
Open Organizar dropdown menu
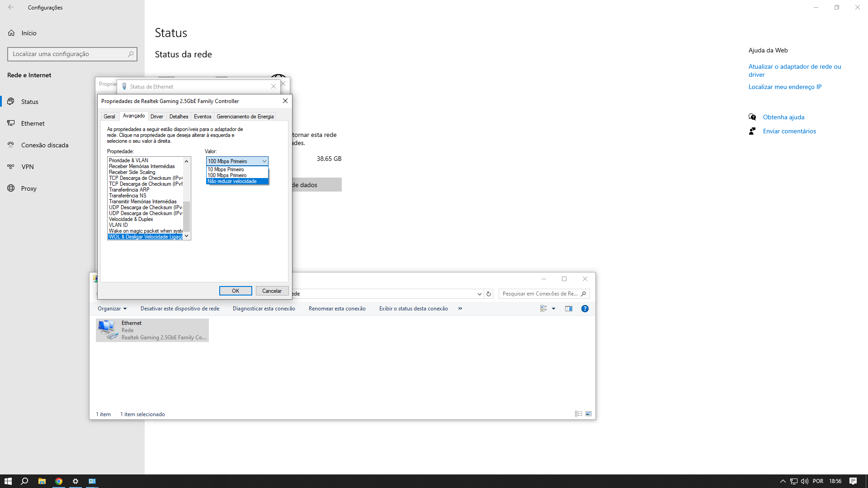[x=112, y=309]
